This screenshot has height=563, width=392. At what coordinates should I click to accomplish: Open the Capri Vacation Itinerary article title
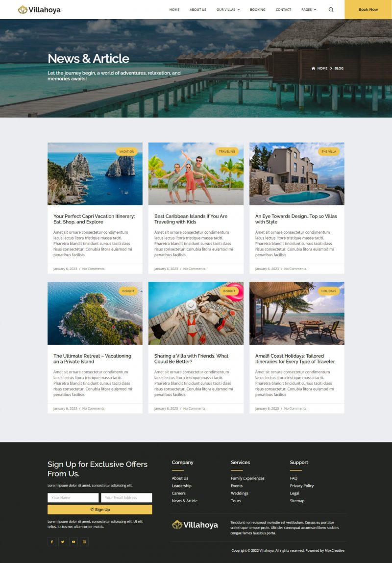click(94, 219)
